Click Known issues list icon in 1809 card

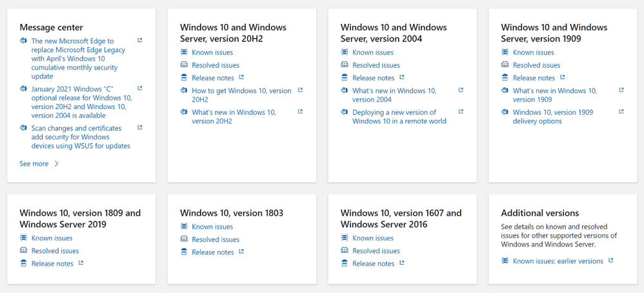click(x=23, y=238)
